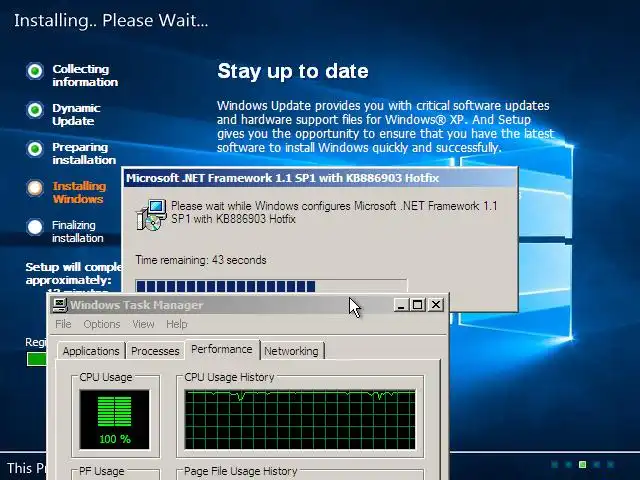640x480 pixels.
Task: Click the 'Installing.. Please Wait...' text
Action: click(111, 20)
